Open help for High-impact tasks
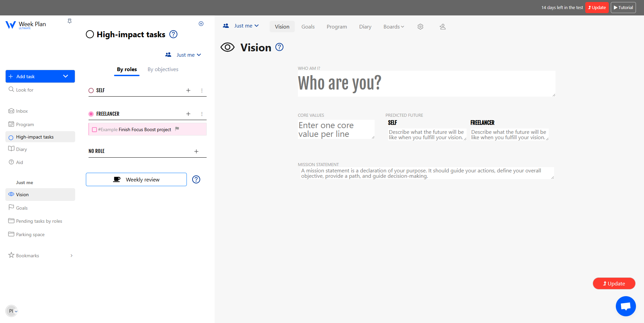Image resolution: width=644 pixels, height=323 pixels. coord(173,34)
